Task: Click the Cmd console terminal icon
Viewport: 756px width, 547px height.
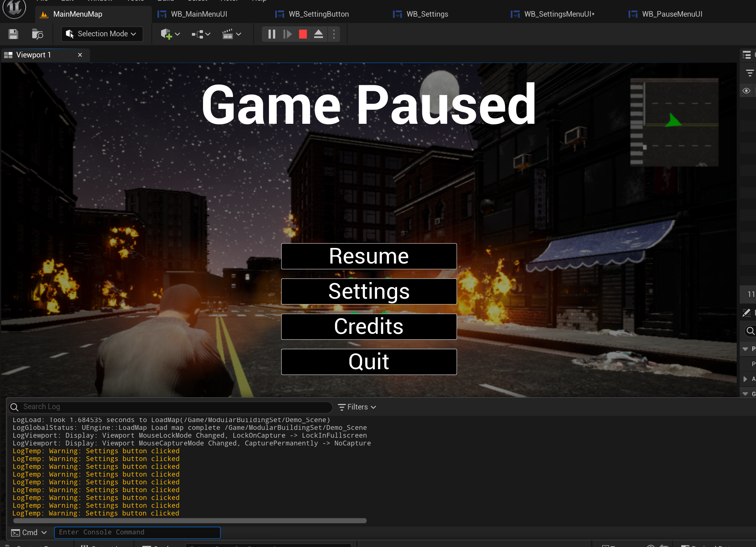Action: click(16, 533)
